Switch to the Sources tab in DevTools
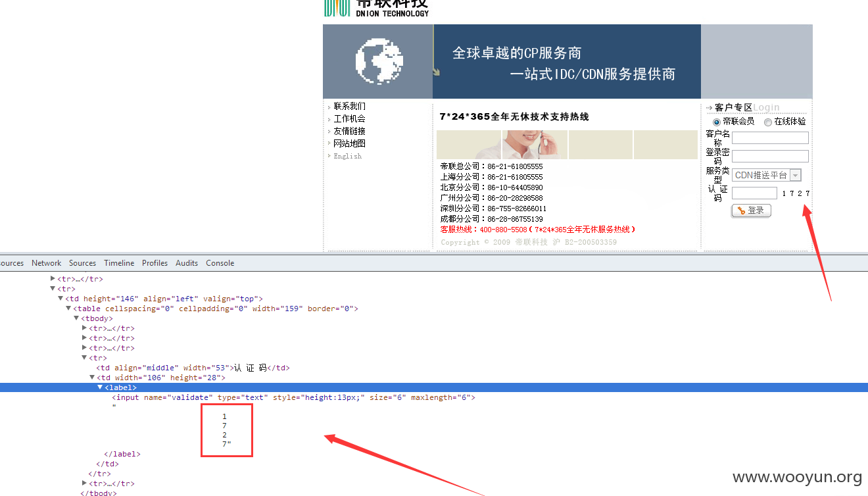868x496 pixels. [83, 263]
